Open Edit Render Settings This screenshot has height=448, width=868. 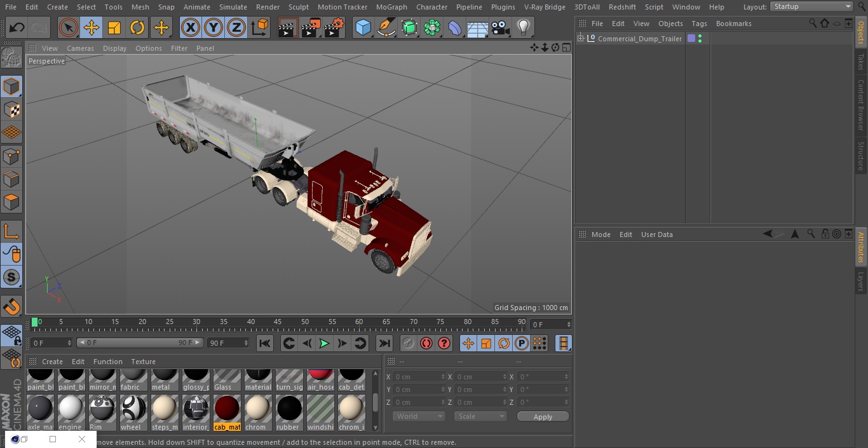(x=334, y=27)
